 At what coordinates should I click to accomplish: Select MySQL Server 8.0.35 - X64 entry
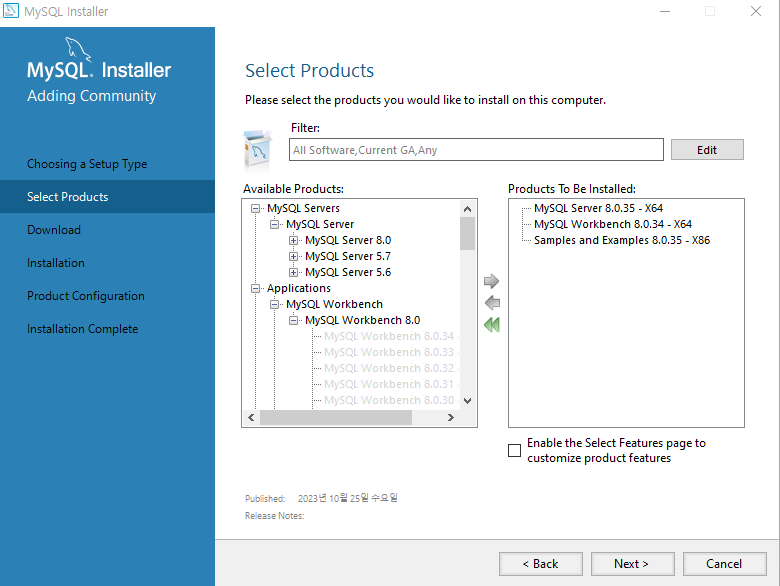tap(598, 208)
